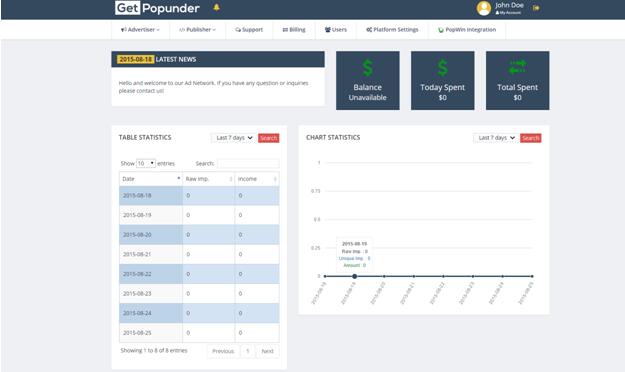The height and width of the screenshot is (372, 625).
Task: Click the 2015-08-19 table row date
Action: tap(137, 215)
